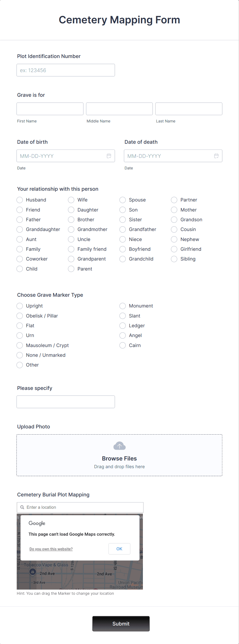Click the Enter a location search box
Image resolution: width=239 pixels, height=644 pixels.
pos(80,507)
